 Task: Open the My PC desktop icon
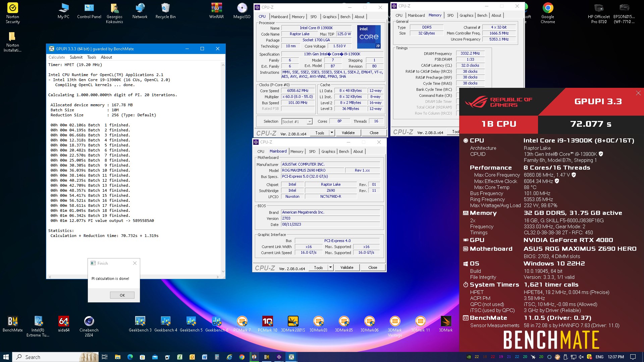coord(63,11)
